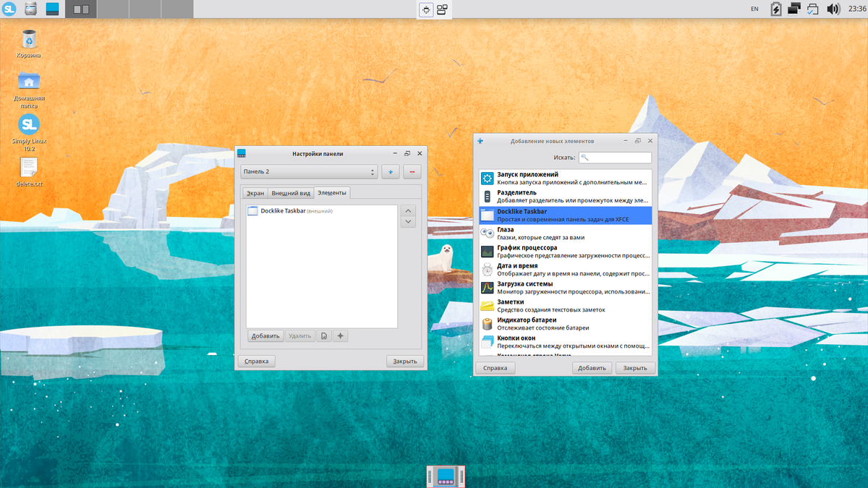Remove the current panel with minus button
The height and width of the screenshot is (488, 868).
(412, 172)
